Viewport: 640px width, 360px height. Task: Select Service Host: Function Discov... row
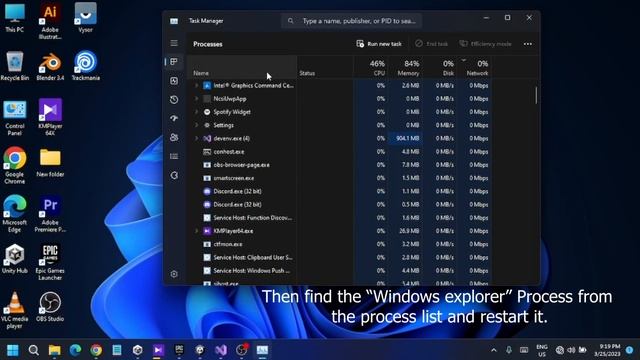coord(340,218)
